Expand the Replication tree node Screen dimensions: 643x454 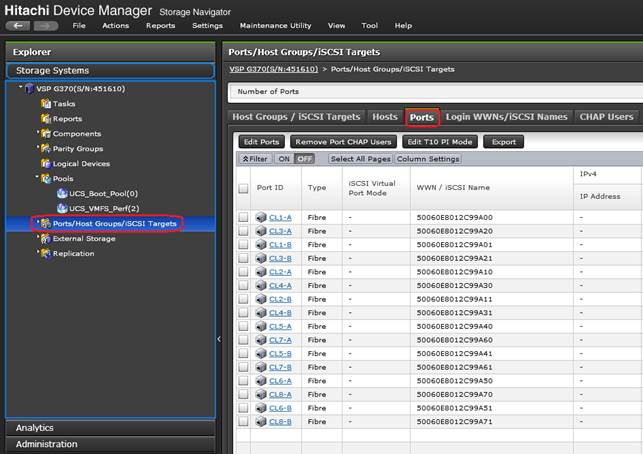click(x=38, y=252)
